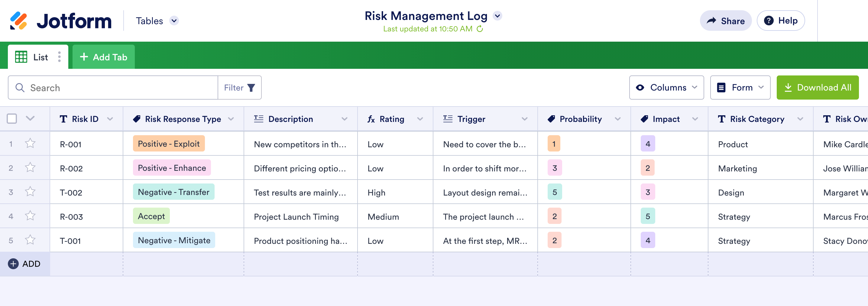Star the T-002 row
The width and height of the screenshot is (868, 306).
tap(30, 192)
